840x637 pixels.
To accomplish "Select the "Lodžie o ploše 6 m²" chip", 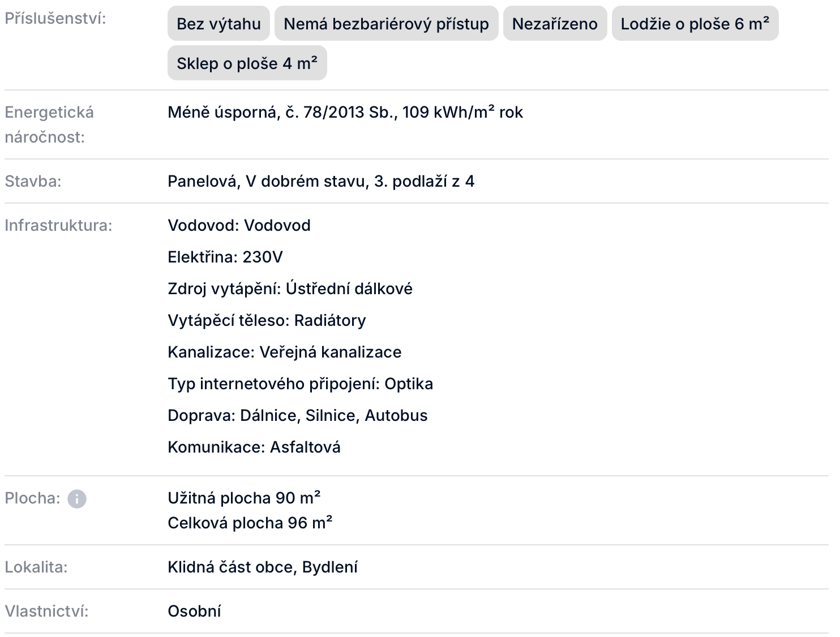I will point(695,24).
